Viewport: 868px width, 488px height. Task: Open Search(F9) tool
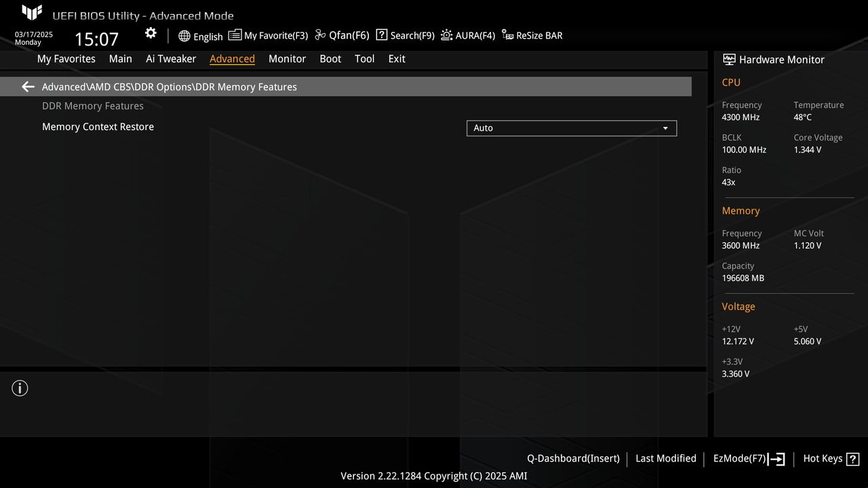point(405,35)
